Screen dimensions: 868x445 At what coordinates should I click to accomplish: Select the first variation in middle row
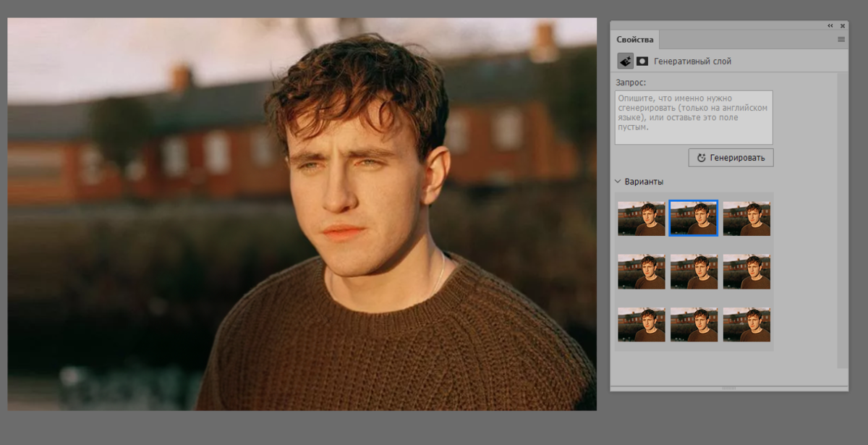[642, 271]
